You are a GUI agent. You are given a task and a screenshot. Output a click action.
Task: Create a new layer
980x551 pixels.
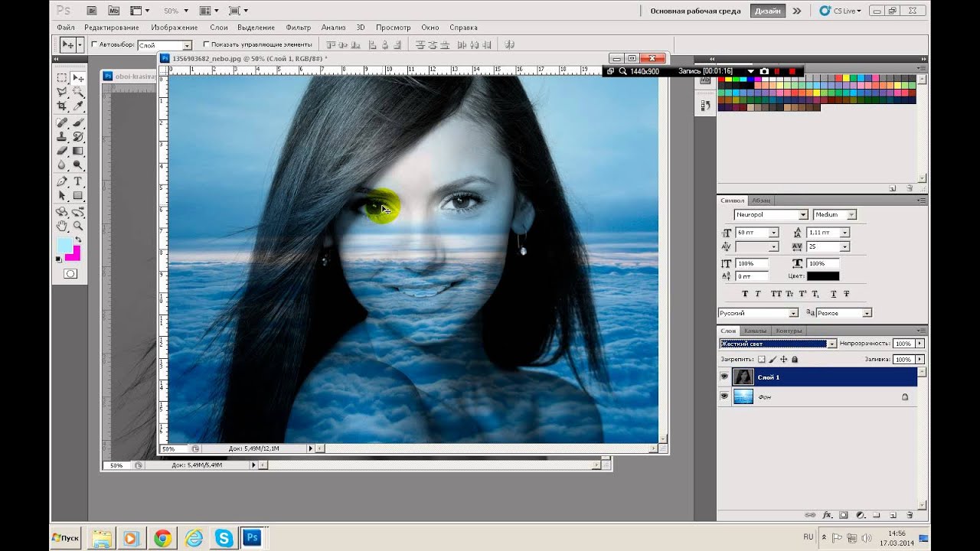click(893, 516)
